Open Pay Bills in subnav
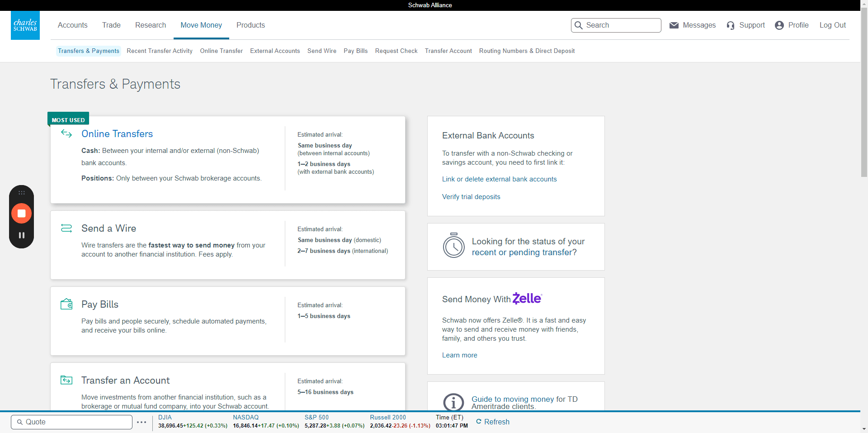Viewport: 868px width, 433px height. pos(356,51)
